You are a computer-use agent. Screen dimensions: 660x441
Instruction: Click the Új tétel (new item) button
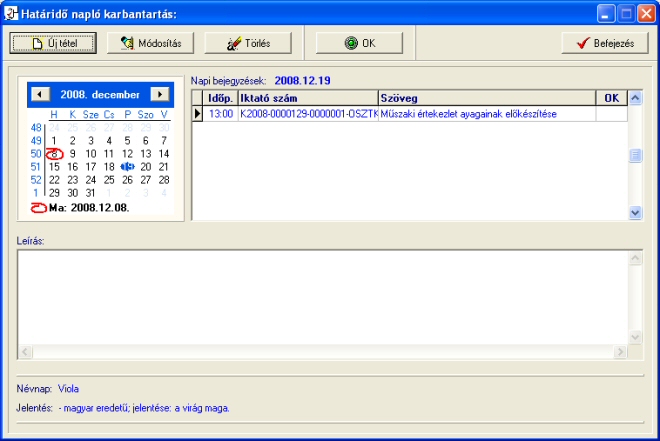[x=53, y=43]
